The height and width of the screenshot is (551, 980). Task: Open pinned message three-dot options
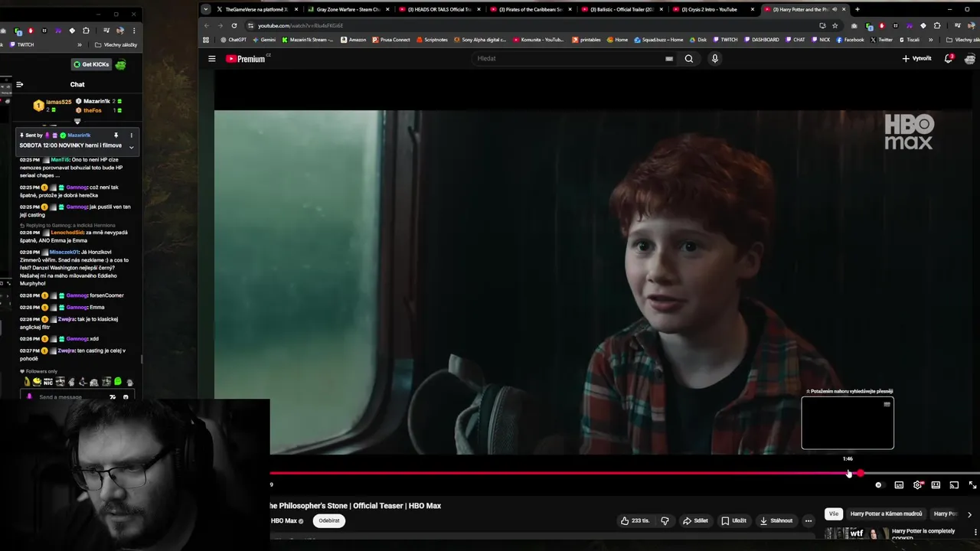tap(131, 135)
